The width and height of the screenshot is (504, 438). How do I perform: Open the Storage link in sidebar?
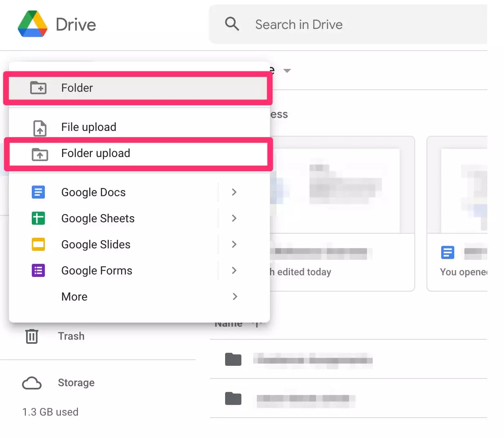click(76, 383)
